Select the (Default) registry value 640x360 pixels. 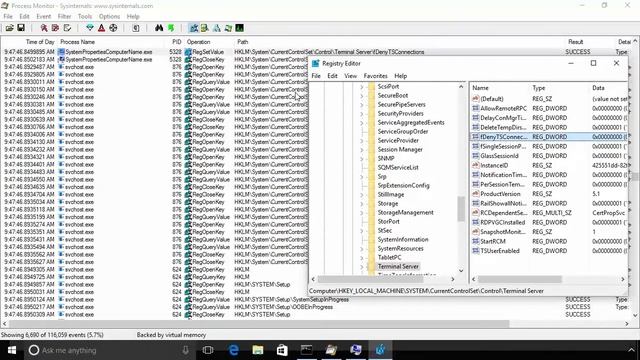coord(492,99)
